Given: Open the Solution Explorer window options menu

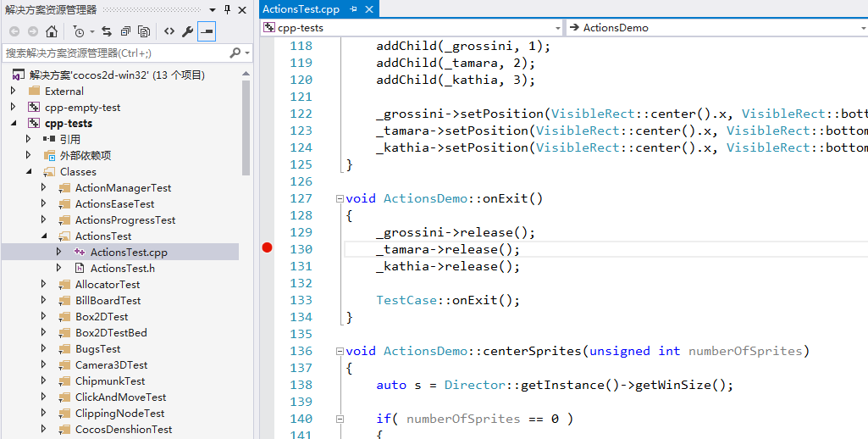Looking at the screenshot, I should tap(211, 9).
